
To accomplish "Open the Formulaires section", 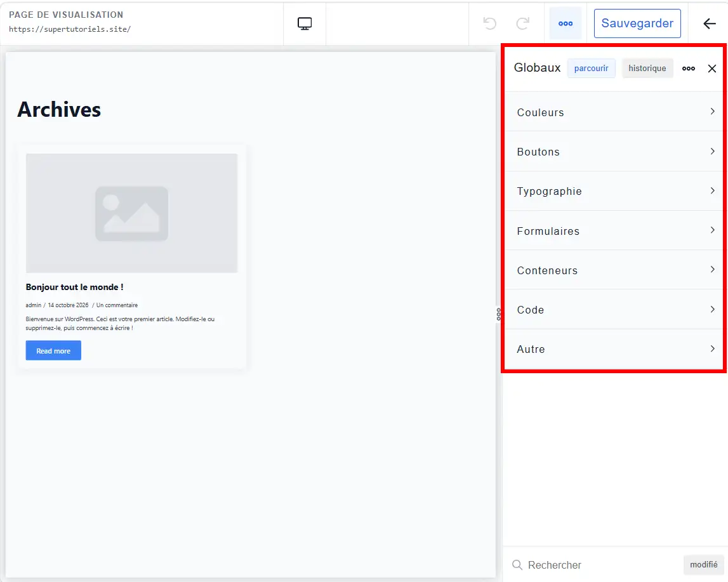I will tap(613, 230).
